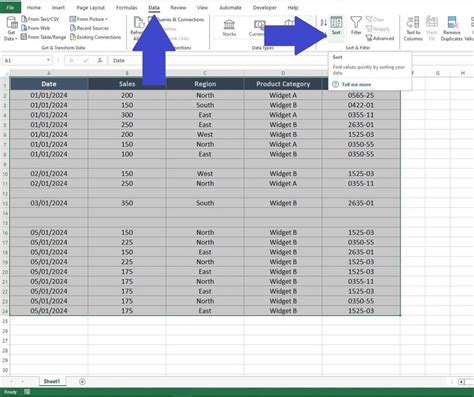
Task: Open the Get Data dropdown
Action: [x=11, y=29]
